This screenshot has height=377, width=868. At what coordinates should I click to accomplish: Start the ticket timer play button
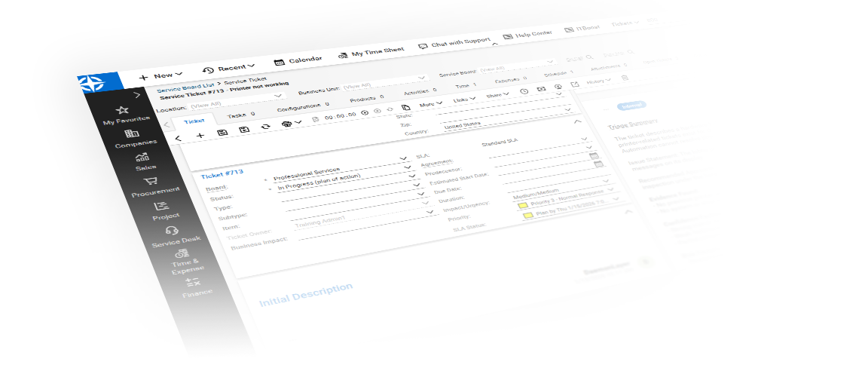click(364, 113)
